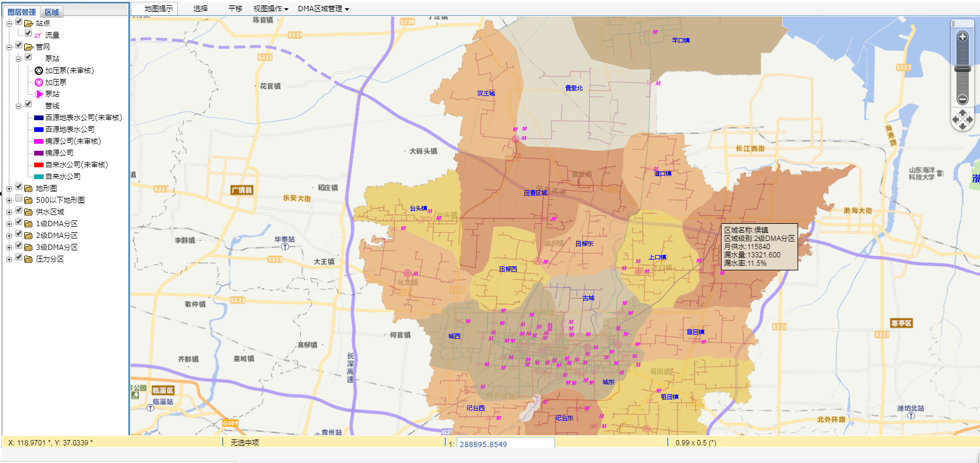Click the 地图提示 button
980x463 pixels.
pyautogui.click(x=159, y=9)
